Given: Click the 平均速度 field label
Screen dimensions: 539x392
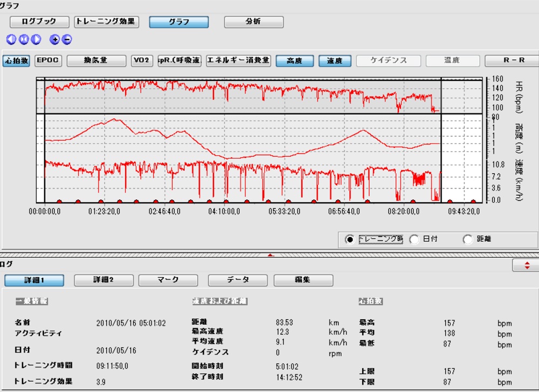Looking at the screenshot, I should click(208, 341).
